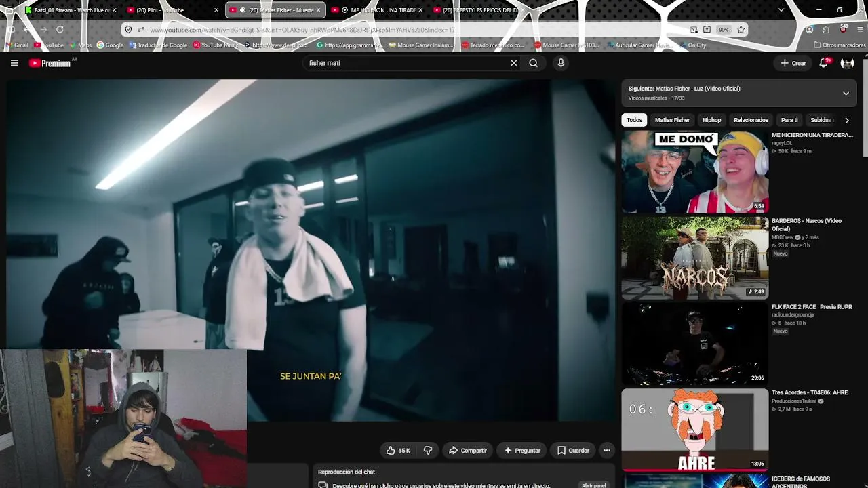Screen dimensions: 868x488
Task: Select the Subidas filter chip
Action: click(822, 120)
